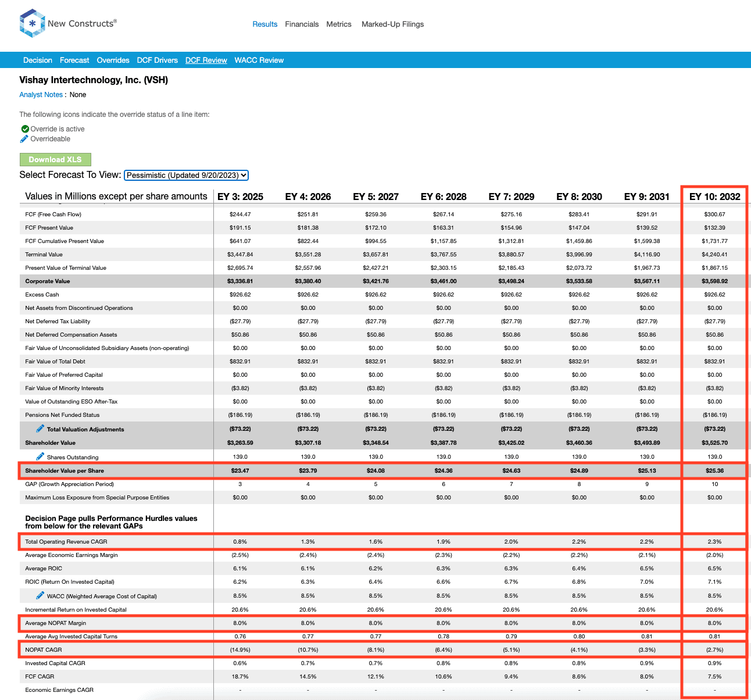Go to the DCF Drivers page
Viewport: 751px width, 700px height.
click(x=158, y=60)
